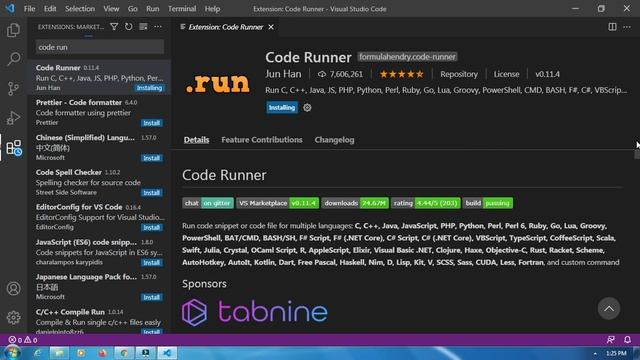Image resolution: width=640 pixels, height=360 pixels.
Task: Click the build passing badge
Action: click(487, 203)
